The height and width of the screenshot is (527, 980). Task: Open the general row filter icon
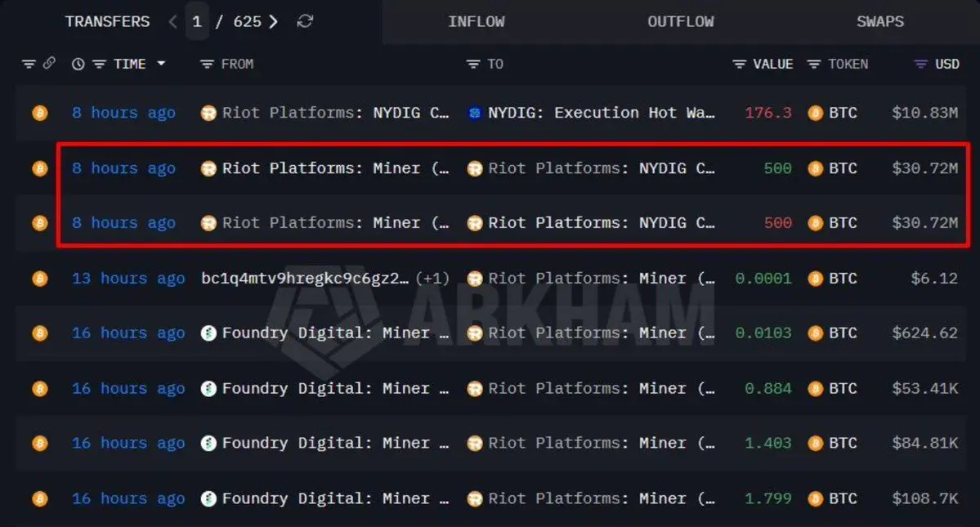coord(29,64)
